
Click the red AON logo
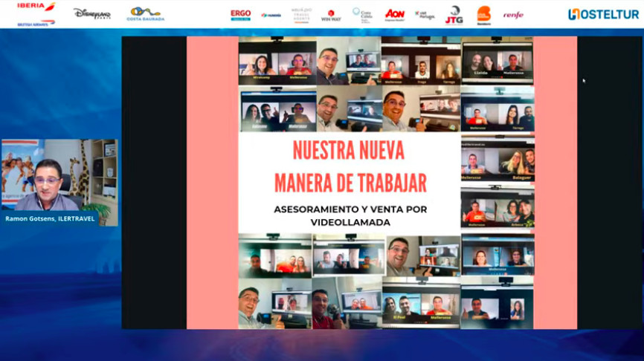395,14
